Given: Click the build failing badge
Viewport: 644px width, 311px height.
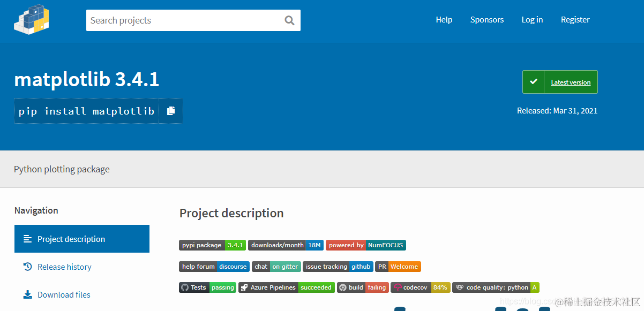Looking at the screenshot, I should pos(363,287).
